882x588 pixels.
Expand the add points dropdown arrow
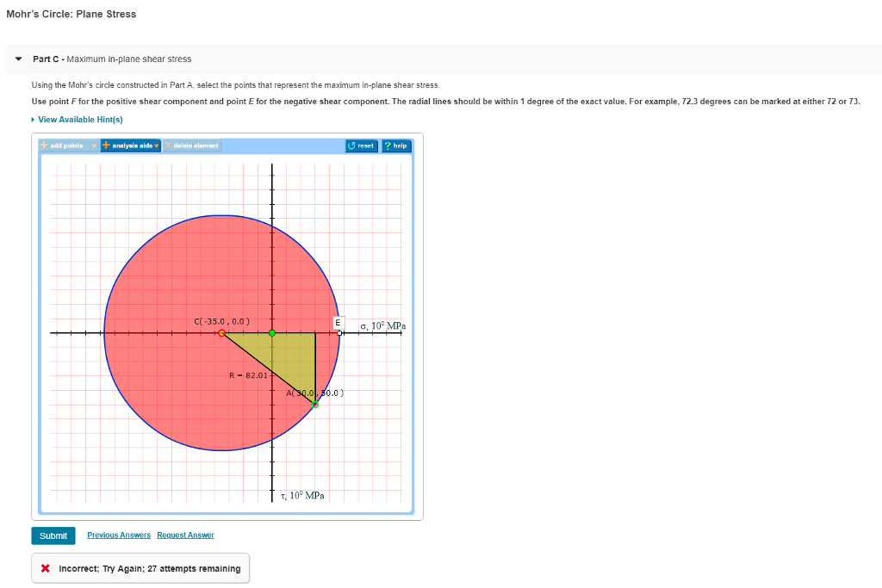95,145
